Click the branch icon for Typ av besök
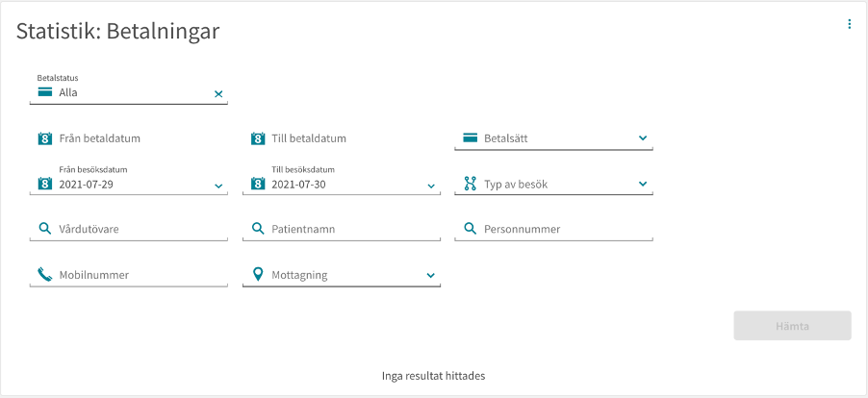This screenshot has width=868, height=398. coord(470,184)
